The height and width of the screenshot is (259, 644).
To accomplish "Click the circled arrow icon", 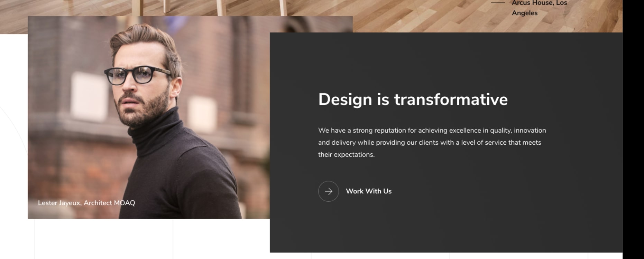I will [328, 191].
